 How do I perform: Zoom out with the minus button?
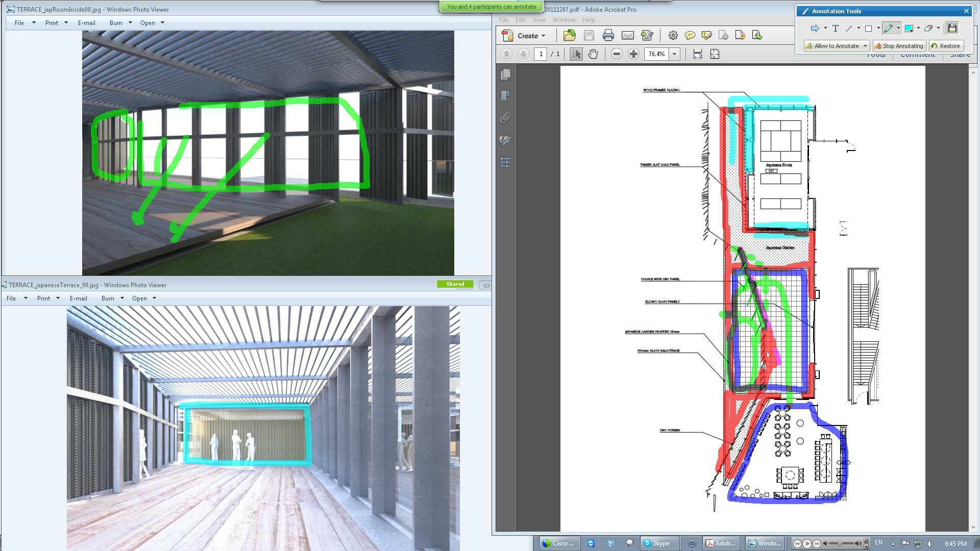pyautogui.click(x=617, y=54)
